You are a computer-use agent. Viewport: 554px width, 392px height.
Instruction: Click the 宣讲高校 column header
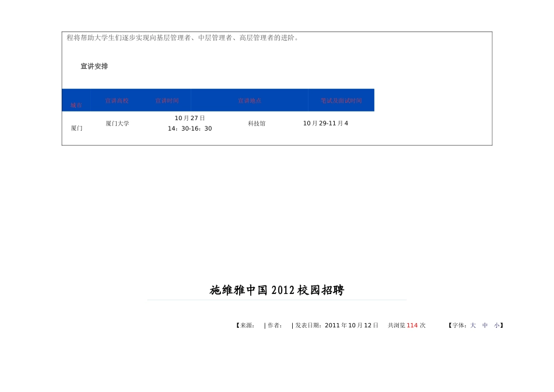117,101
